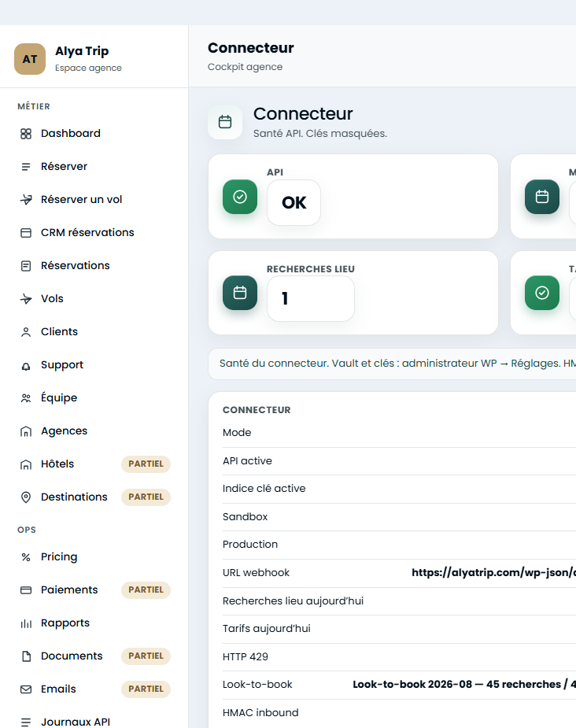Click the Support headset icon
576x728 pixels.
(x=26, y=366)
